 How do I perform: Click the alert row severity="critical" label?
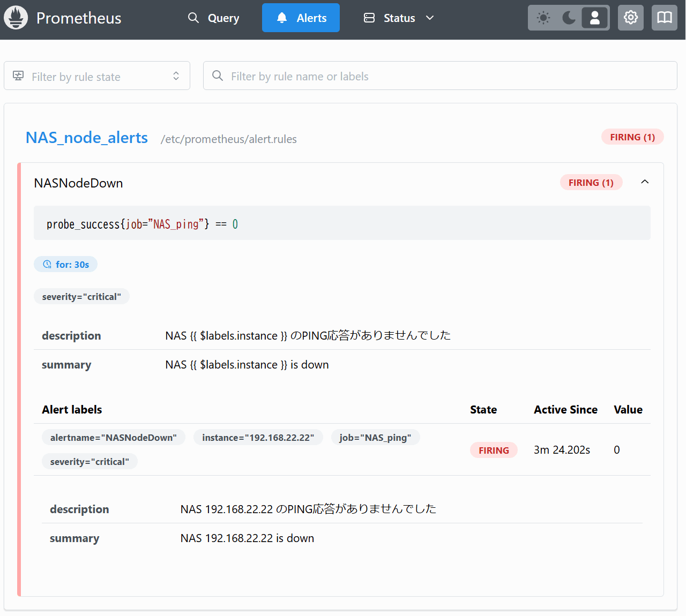click(x=90, y=461)
